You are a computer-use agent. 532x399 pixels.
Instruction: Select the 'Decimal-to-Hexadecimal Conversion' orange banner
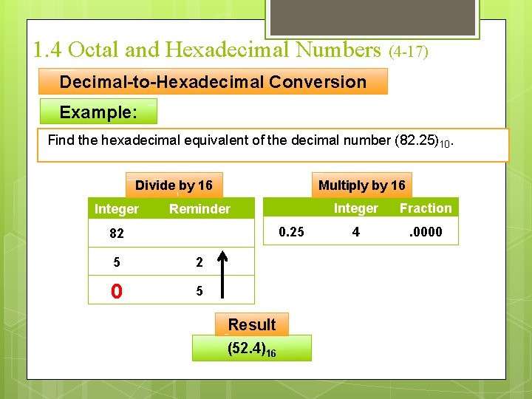coord(213,81)
